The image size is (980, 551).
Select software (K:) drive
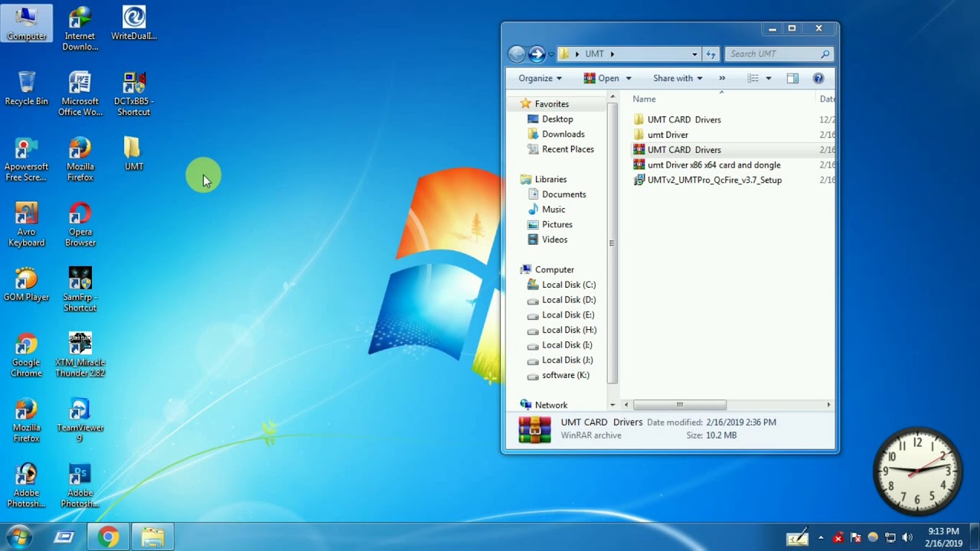[565, 375]
